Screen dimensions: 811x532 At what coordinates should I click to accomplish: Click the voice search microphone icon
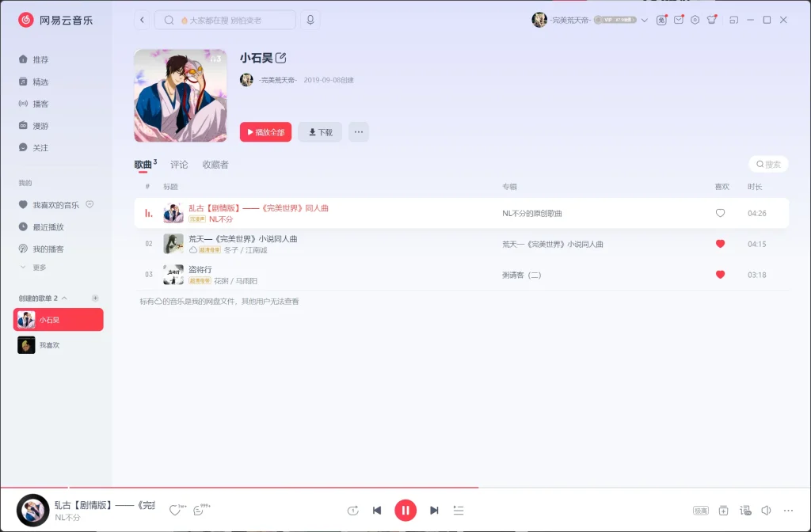[310, 19]
